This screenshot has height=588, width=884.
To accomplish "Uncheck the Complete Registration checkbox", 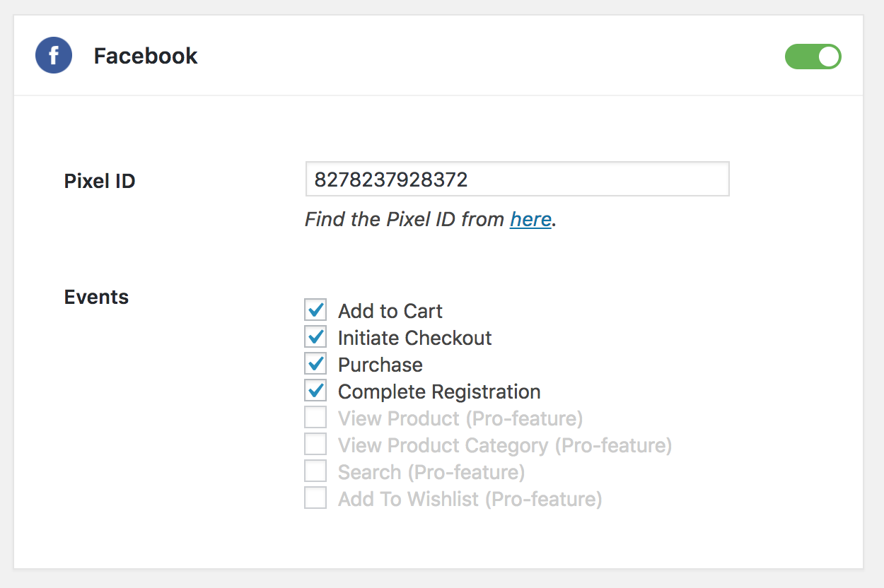I will [315, 391].
